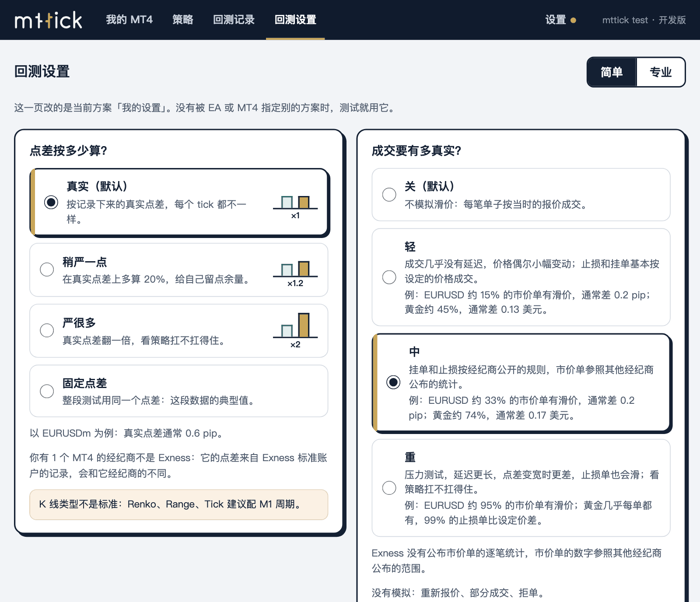Click the 在真实点差上多算 20% description text
The image size is (700, 602).
click(157, 279)
